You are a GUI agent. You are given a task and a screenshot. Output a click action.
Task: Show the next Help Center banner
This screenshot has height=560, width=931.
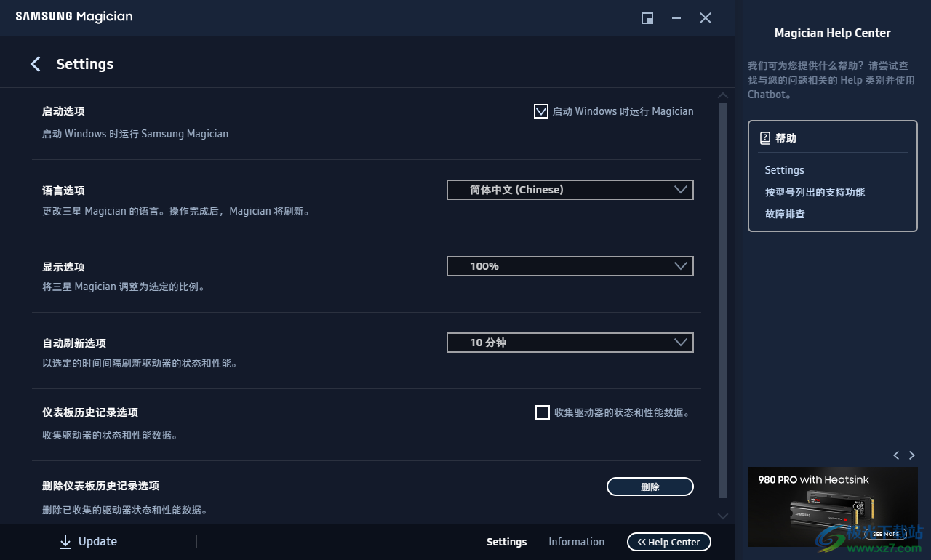pos(912,455)
